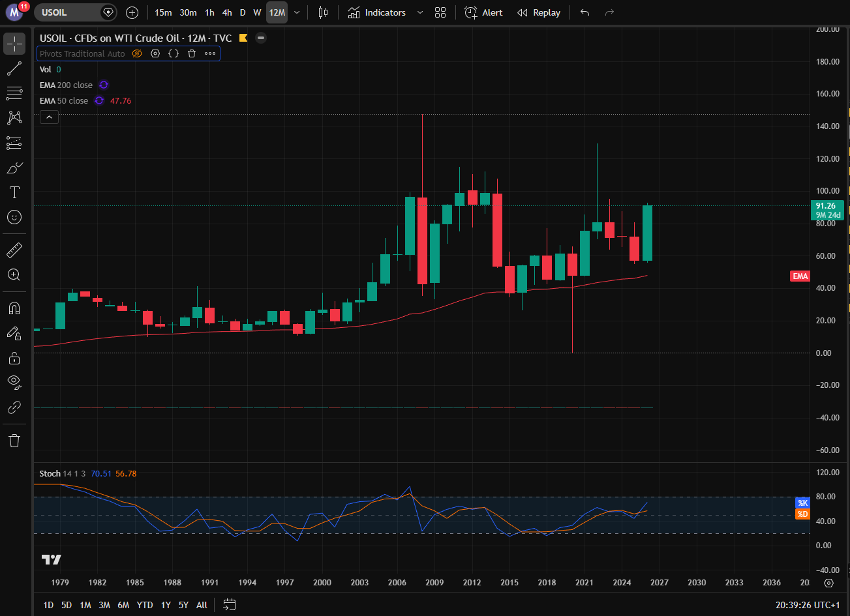Click the trash icon to remove drawings

[14, 441]
